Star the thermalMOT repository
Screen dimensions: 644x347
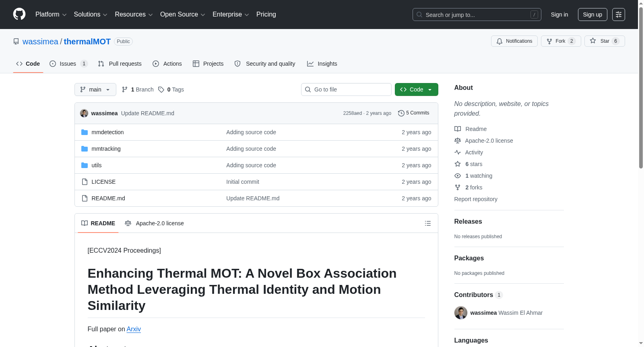pyautogui.click(x=605, y=41)
